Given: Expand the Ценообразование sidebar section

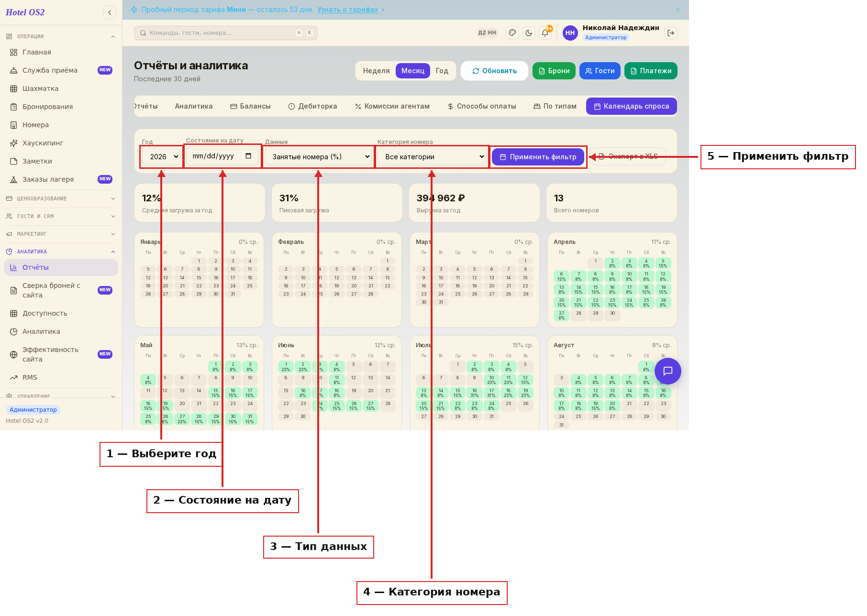Looking at the screenshot, I should coord(60,198).
